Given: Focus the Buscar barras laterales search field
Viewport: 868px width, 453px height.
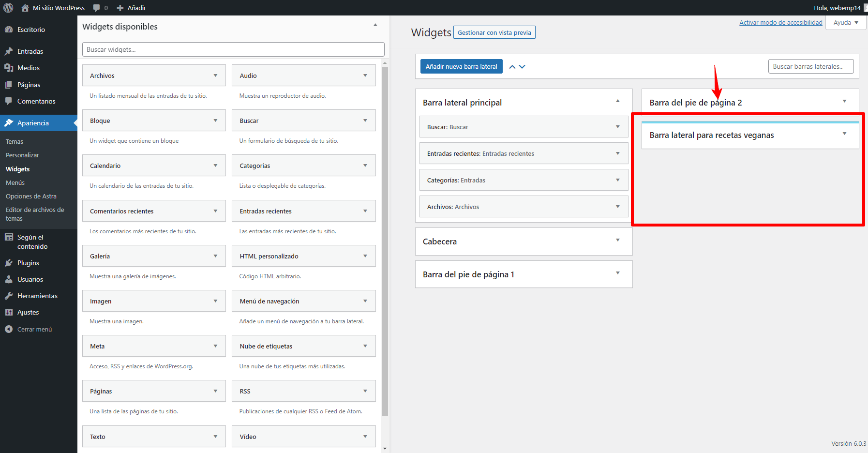Looking at the screenshot, I should (x=811, y=66).
